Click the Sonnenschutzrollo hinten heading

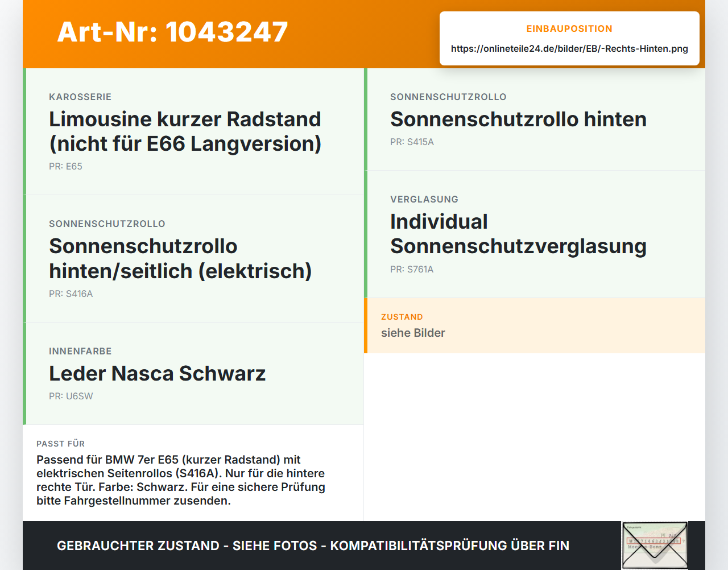518,119
